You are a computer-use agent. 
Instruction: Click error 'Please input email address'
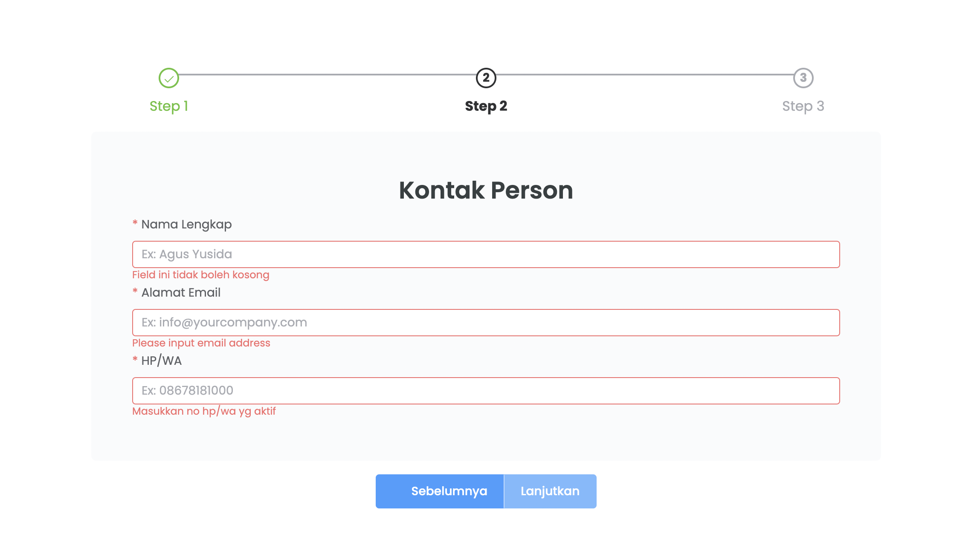[201, 343]
